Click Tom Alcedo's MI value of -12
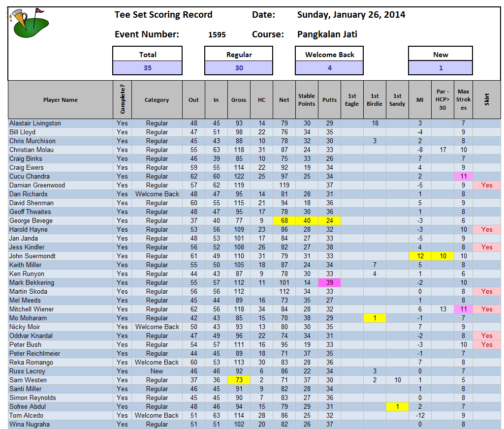Viewport: 504px width, 429px height. [x=420, y=416]
